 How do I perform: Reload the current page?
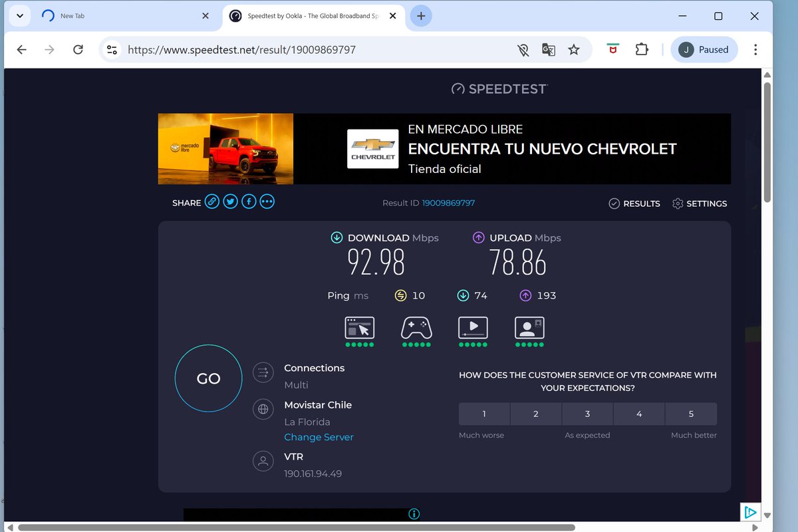[x=78, y=50]
